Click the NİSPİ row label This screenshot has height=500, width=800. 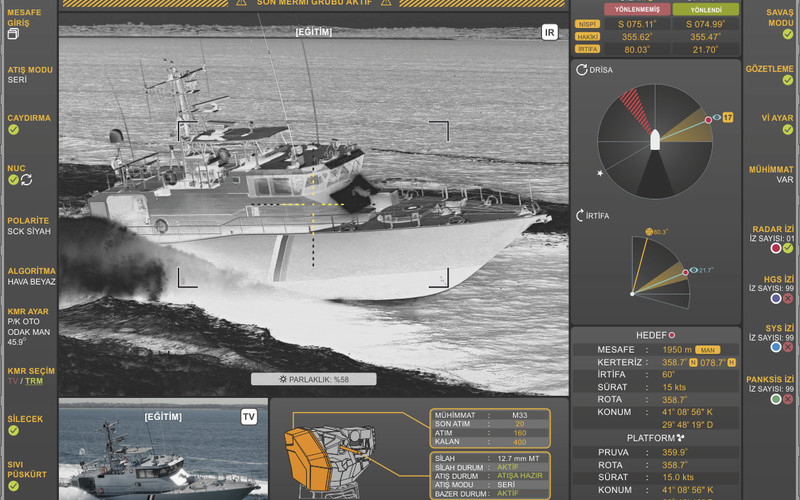tap(587, 24)
